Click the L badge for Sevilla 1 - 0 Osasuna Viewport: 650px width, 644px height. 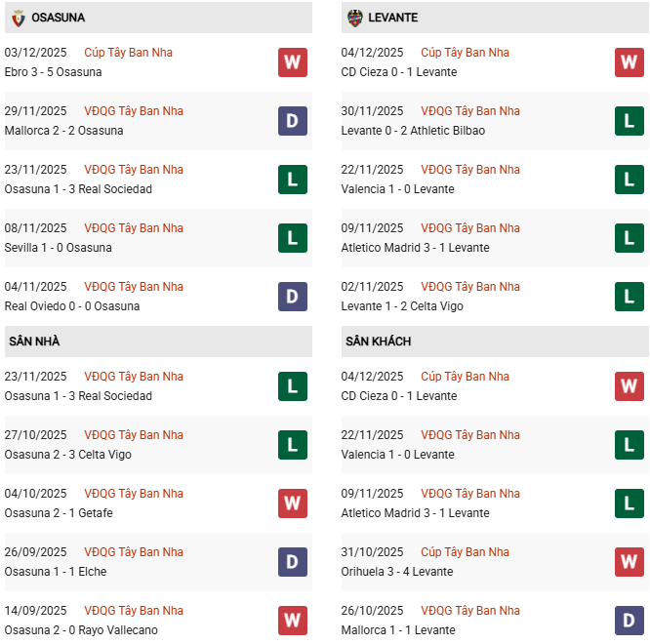click(292, 238)
